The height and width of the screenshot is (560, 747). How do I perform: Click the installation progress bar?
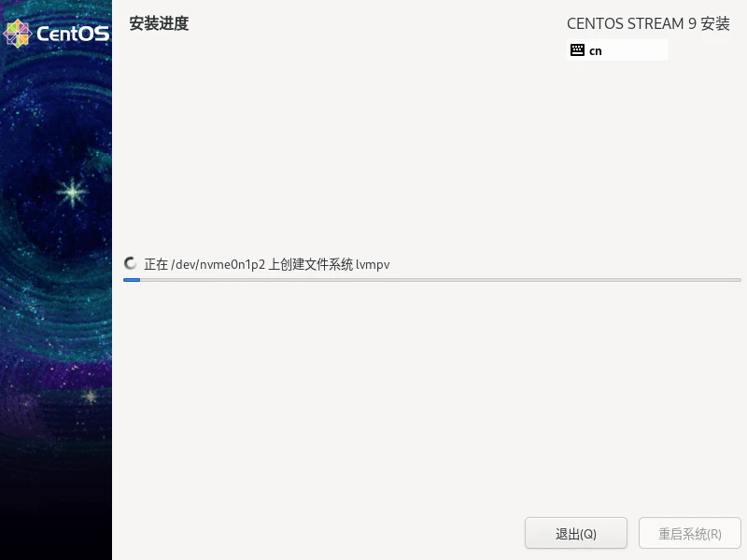[431, 280]
